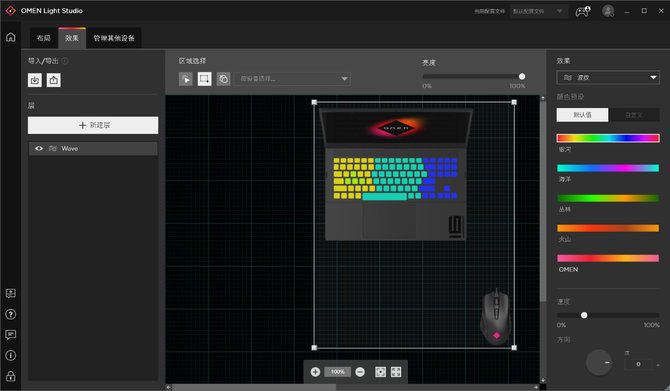Open the device selection dropdown
Image resolution: width=670 pixels, height=391 pixels.
(292, 79)
